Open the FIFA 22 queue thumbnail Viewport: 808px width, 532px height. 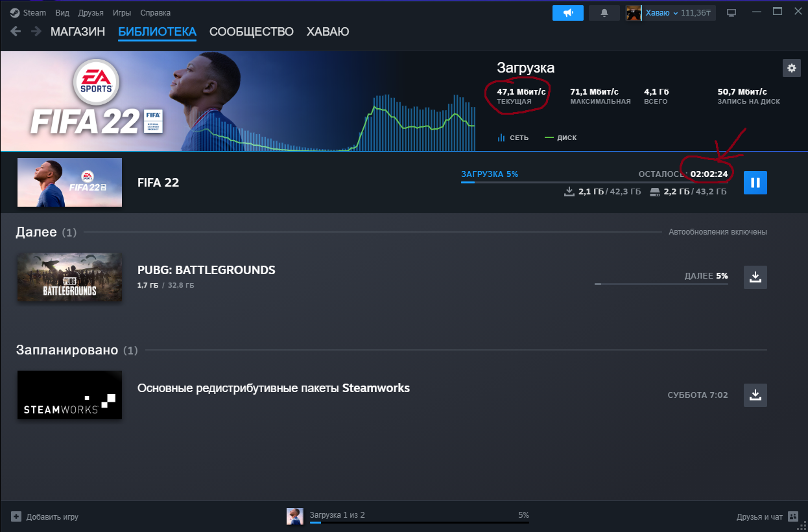pyautogui.click(x=69, y=182)
